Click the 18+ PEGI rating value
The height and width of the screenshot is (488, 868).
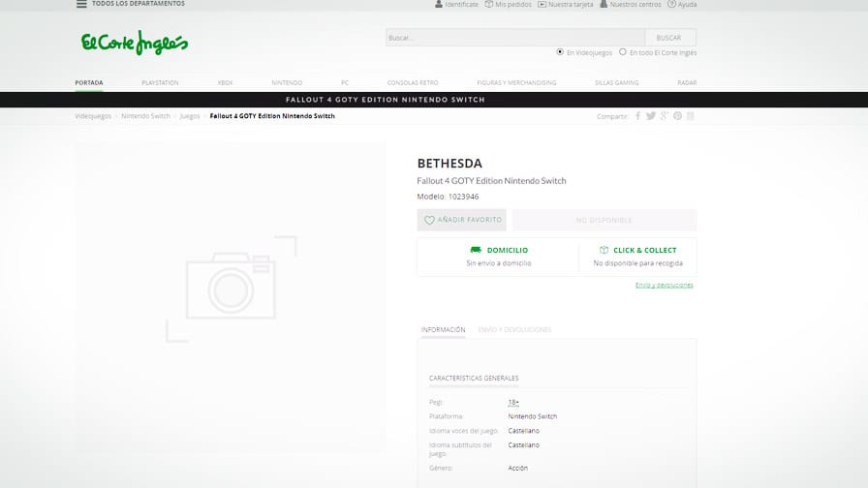tap(513, 402)
